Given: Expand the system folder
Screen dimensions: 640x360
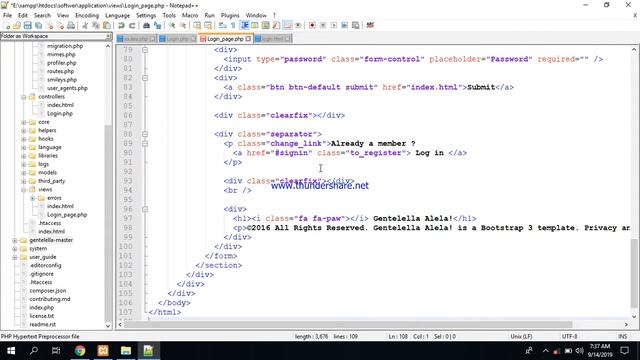Looking at the screenshot, I should [x=15, y=249].
